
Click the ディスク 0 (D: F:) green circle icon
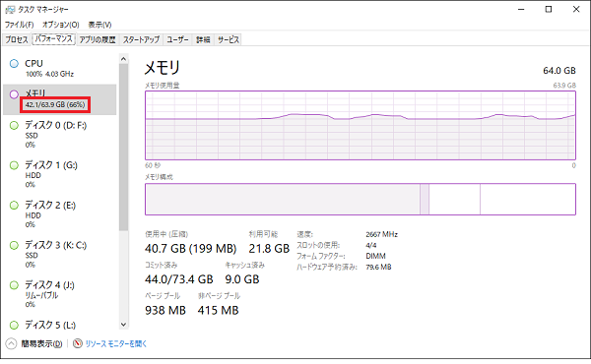(14, 125)
